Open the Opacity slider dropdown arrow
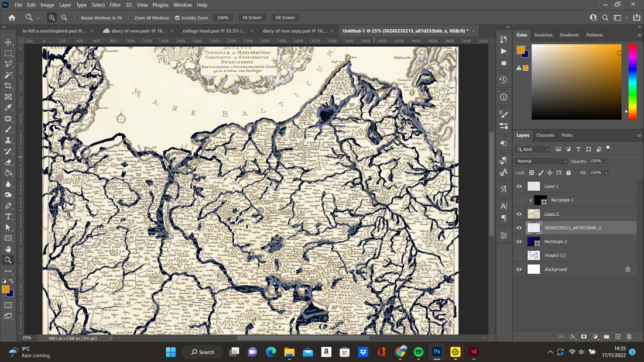The width and height of the screenshot is (644, 362). click(606, 161)
